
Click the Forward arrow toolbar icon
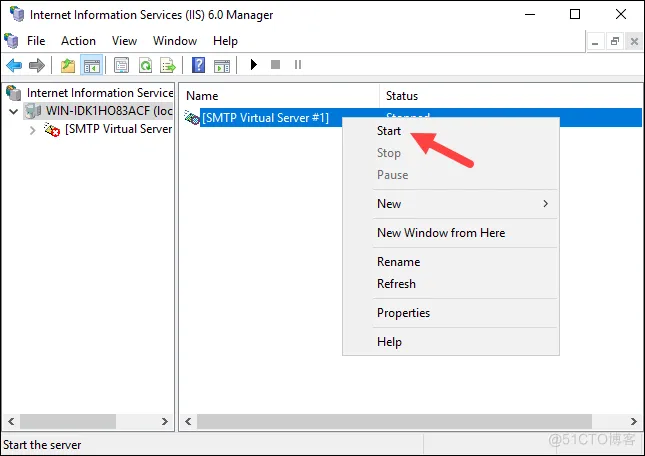click(x=36, y=65)
